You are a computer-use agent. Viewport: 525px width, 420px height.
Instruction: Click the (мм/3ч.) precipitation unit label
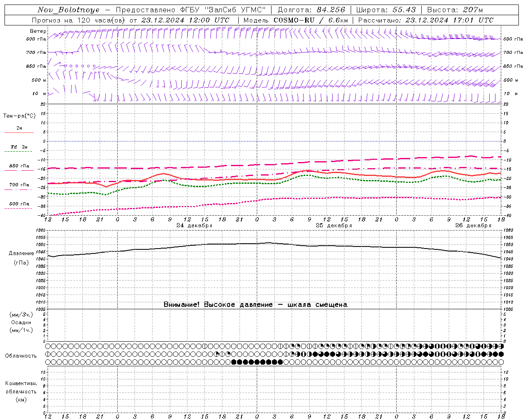[21, 315]
